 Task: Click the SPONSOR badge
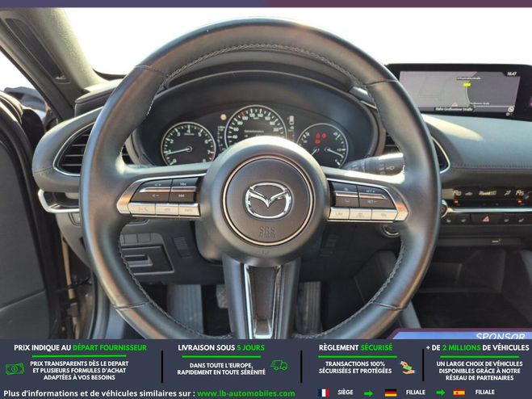coord(500,336)
